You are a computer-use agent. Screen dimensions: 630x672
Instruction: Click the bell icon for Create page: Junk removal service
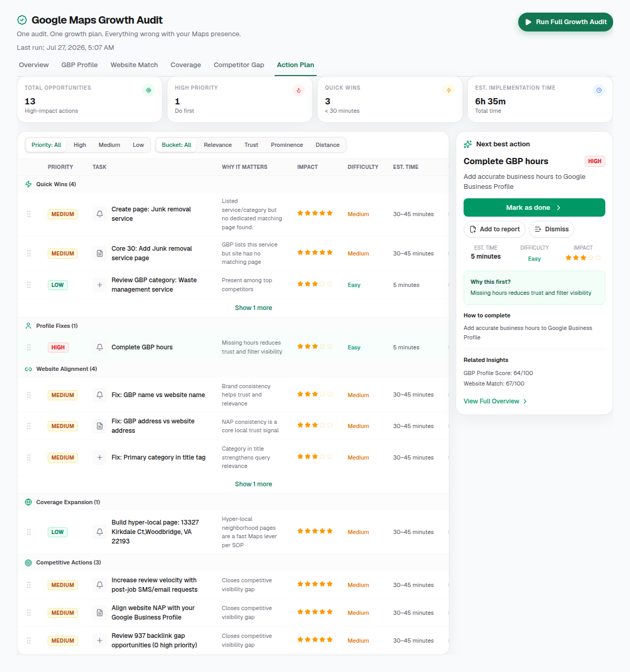(100, 214)
